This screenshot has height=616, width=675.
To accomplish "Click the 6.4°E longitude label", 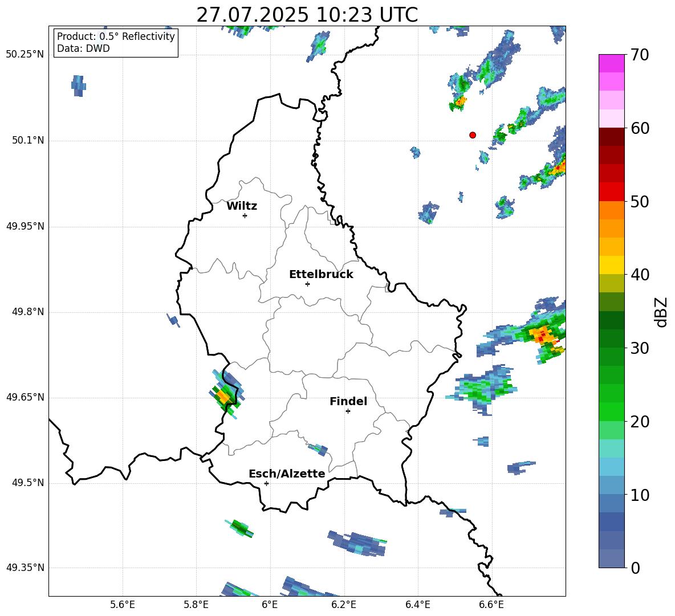I will click(417, 605).
